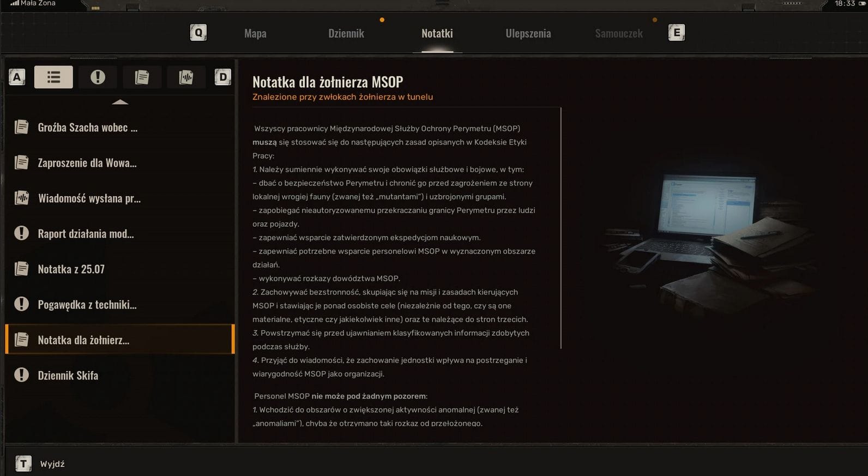Select the Wiadomość wysłana pr... audio note
The image size is (868, 476).
pos(120,198)
